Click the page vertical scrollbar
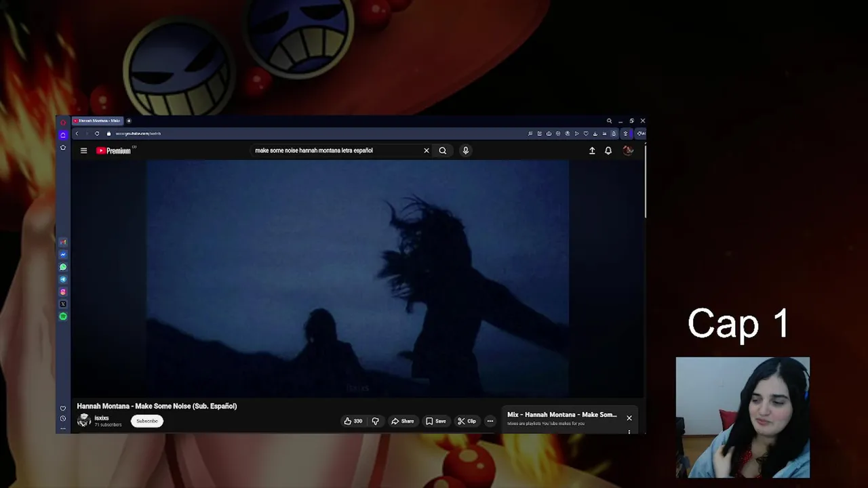The height and width of the screenshot is (488, 868). click(645, 182)
